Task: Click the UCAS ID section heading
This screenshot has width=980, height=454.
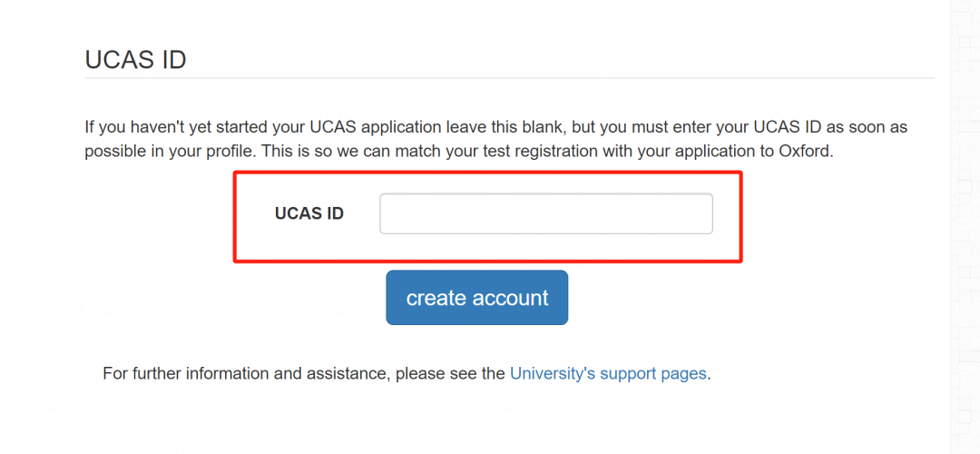Action: pyautogui.click(x=135, y=60)
